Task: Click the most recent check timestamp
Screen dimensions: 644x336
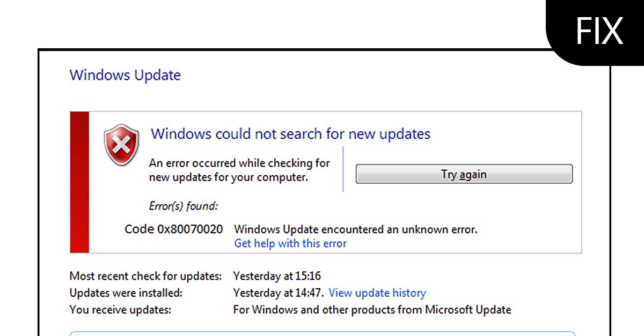Action: 277,275
